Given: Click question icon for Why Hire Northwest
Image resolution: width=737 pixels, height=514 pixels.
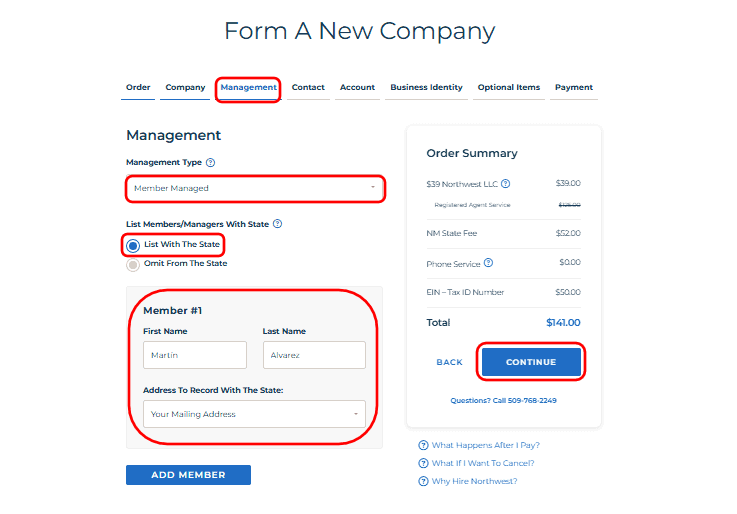Looking at the screenshot, I should point(424,481).
